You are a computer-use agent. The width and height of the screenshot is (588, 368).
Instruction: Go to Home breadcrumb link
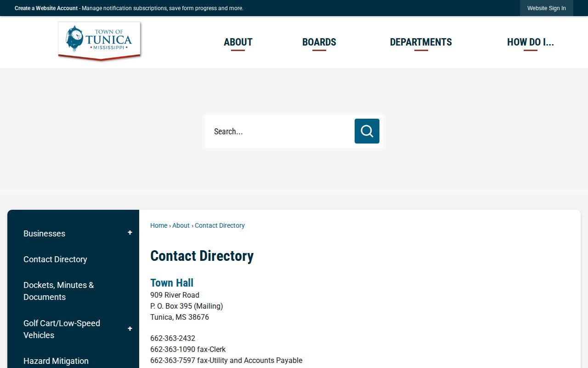pyautogui.click(x=159, y=225)
